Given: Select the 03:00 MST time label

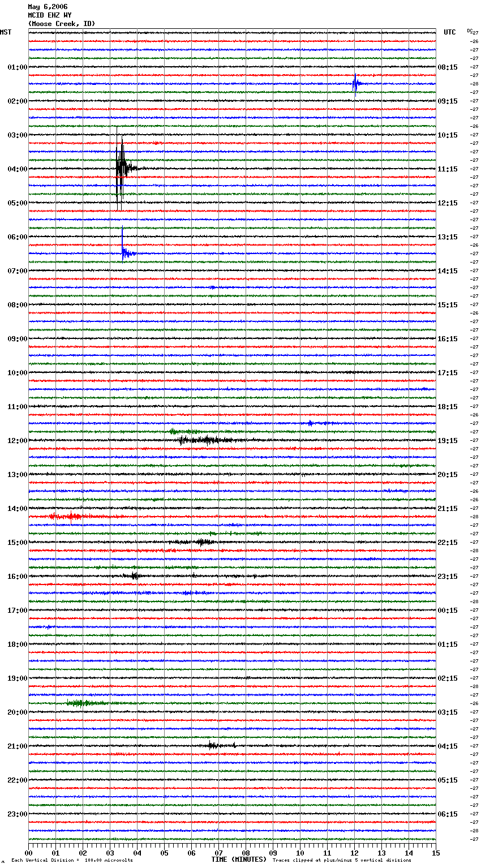Looking at the screenshot, I should pos(18,135).
